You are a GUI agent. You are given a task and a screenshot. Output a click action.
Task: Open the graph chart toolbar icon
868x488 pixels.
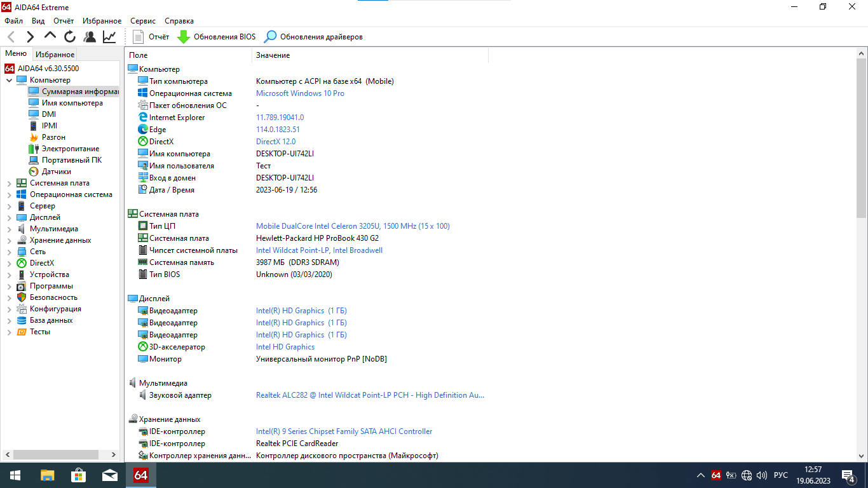[109, 37]
